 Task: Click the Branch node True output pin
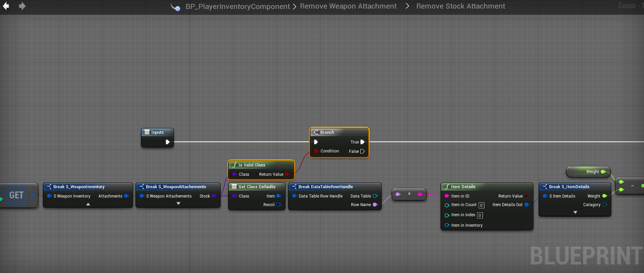click(362, 142)
